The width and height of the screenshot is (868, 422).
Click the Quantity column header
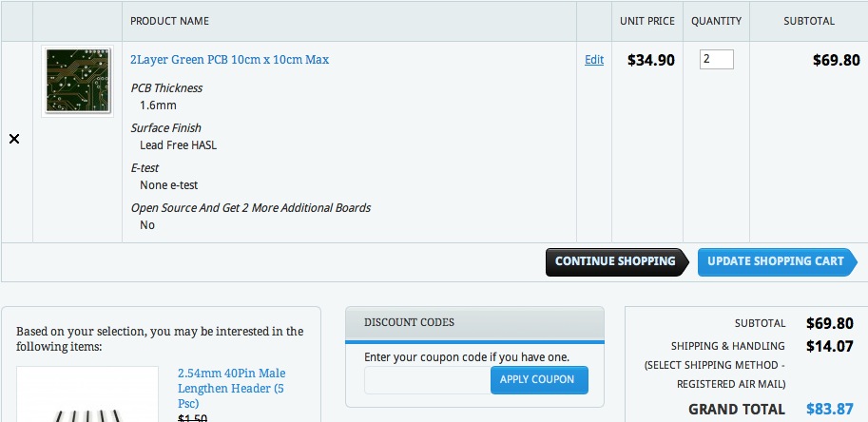716,21
